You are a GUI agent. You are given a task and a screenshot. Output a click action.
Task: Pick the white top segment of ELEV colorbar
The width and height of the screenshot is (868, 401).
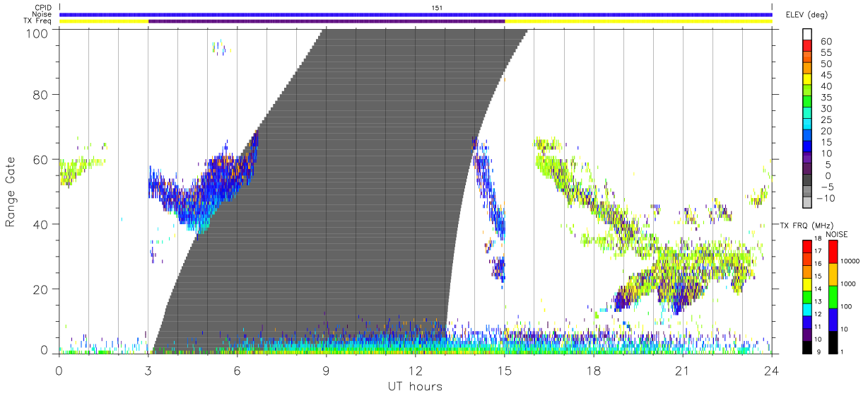(808, 35)
